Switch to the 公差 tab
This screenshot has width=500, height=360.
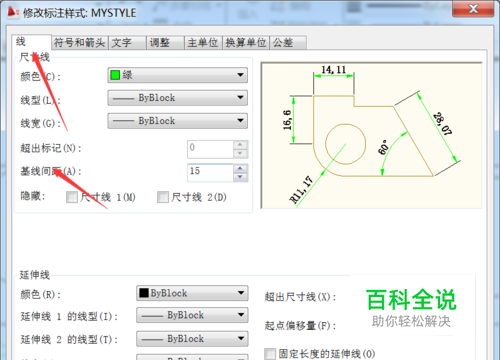click(288, 43)
